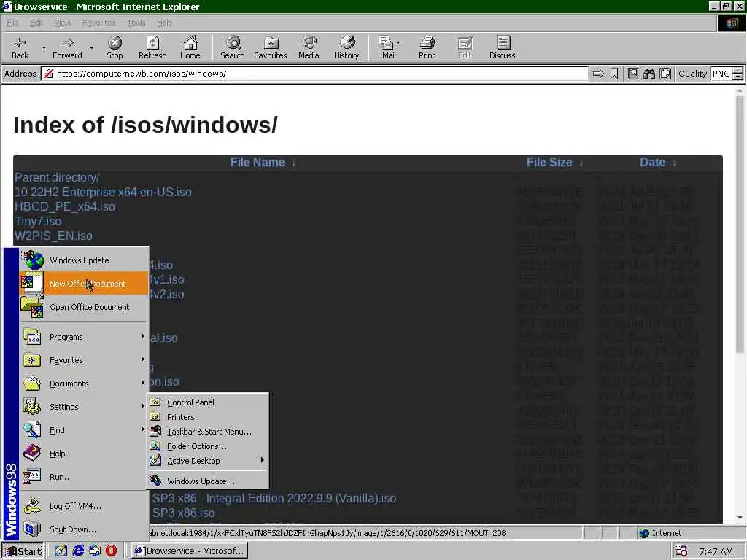
Task: Click the Forward toolbar button
Action: coord(67,47)
